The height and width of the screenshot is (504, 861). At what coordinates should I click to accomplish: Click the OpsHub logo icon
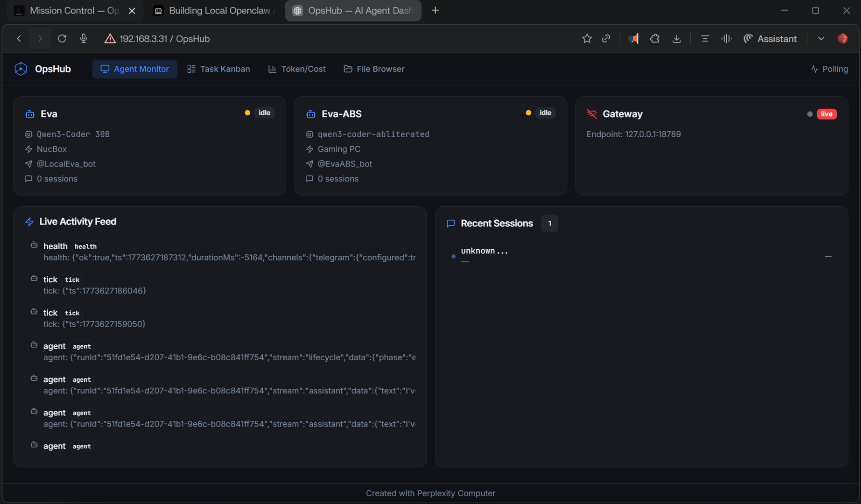tap(21, 69)
